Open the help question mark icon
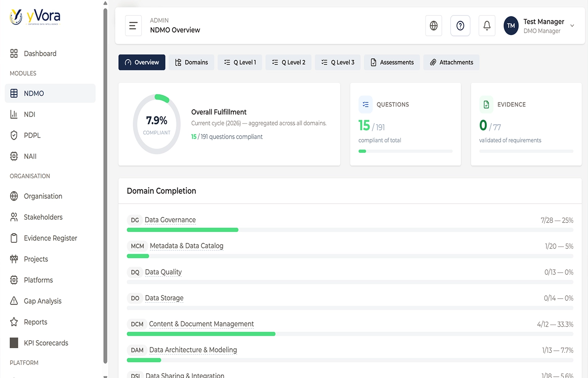This screenshot has height=378, width=588. 460,26
